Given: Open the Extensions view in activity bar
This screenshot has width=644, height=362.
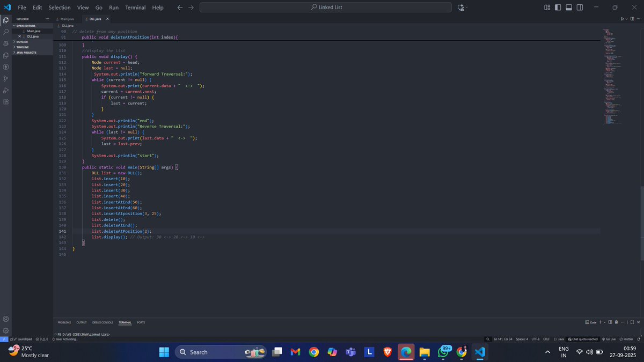Looking at the screenshot, I should 6,102.
